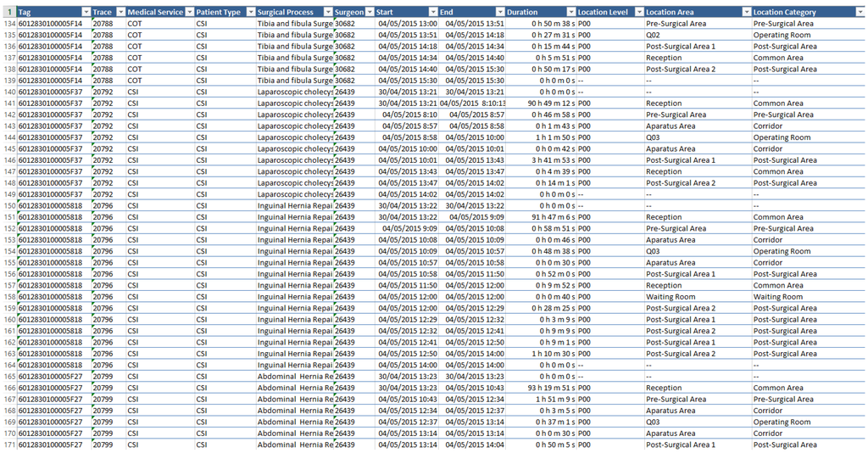Select Duration cell '0 h 58 m 51 s'

[x=541, y=229]
